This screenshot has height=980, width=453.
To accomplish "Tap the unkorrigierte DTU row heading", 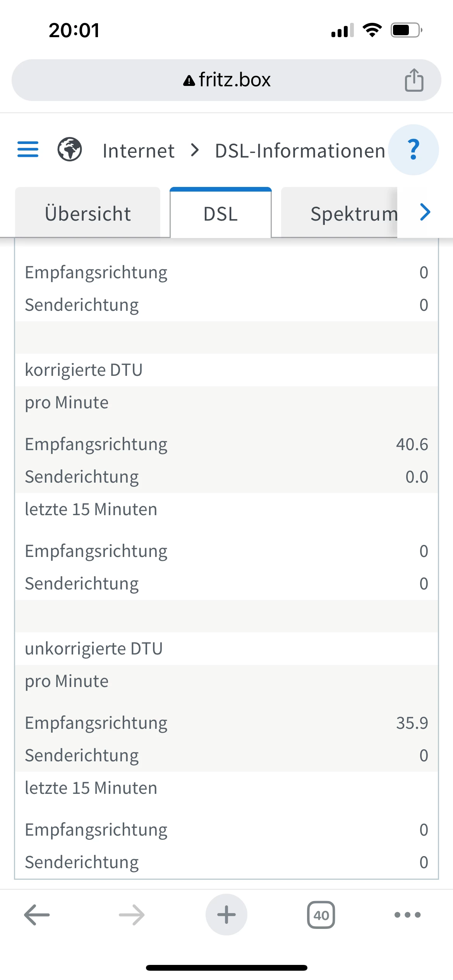I will pos(94,648).
